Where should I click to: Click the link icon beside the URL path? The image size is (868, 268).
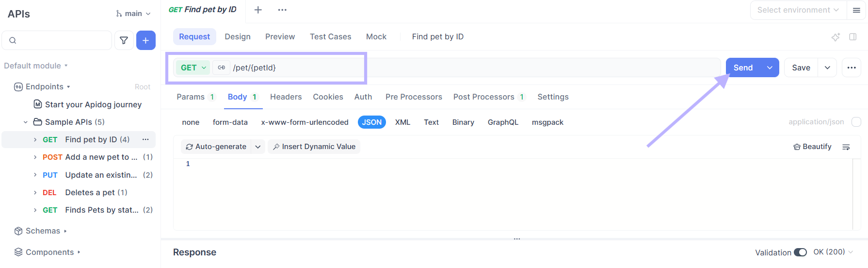pos(221,67)
